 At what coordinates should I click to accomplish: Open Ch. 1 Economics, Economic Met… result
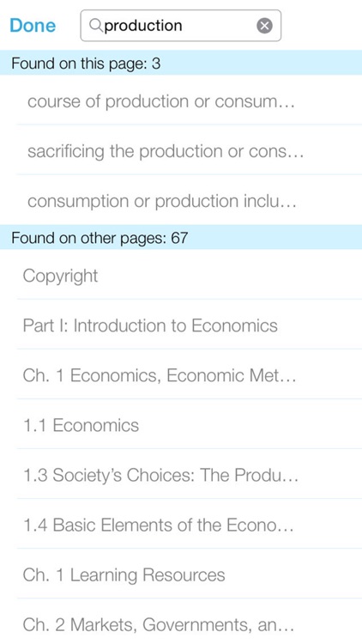click(190, 375)
